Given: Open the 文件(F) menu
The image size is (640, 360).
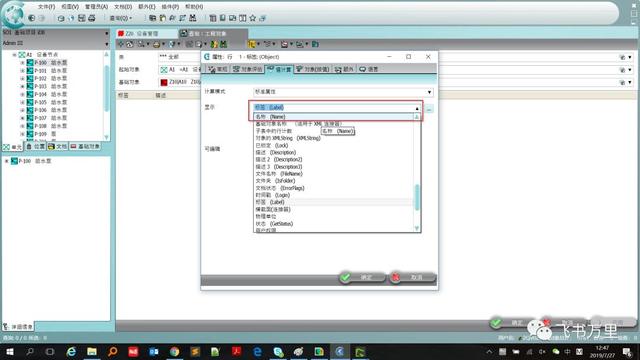Looking at the screenshot, I should (46, 7).
